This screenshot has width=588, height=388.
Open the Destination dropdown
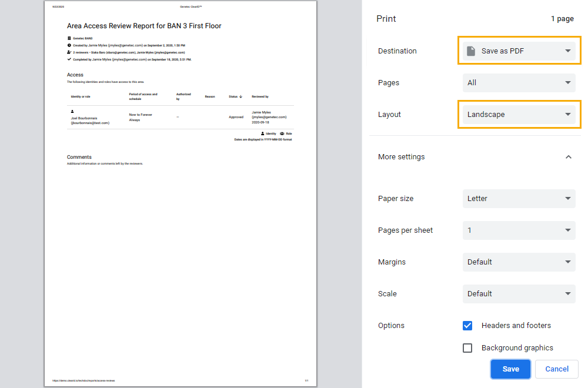[519, 51]
